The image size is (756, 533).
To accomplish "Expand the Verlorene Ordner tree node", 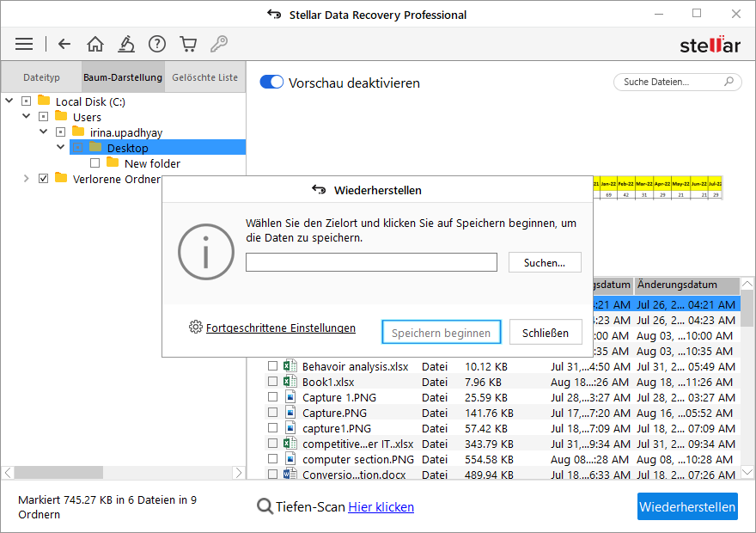I will click(27, 179).
